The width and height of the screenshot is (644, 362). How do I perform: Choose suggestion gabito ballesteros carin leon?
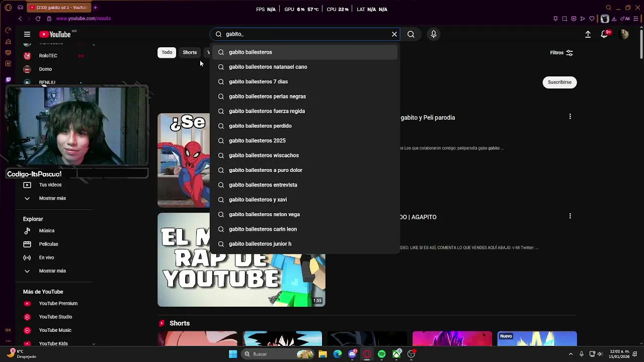coord(305,229)
